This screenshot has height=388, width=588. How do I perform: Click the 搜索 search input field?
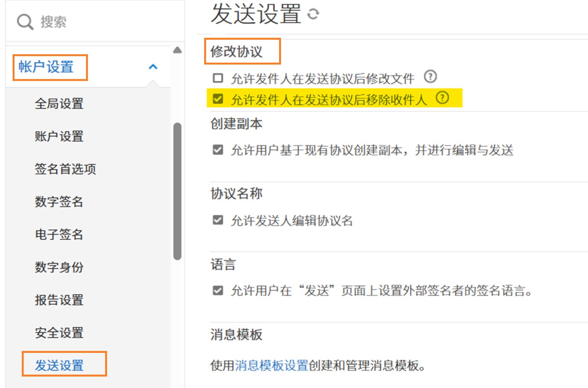pos(69,21)
